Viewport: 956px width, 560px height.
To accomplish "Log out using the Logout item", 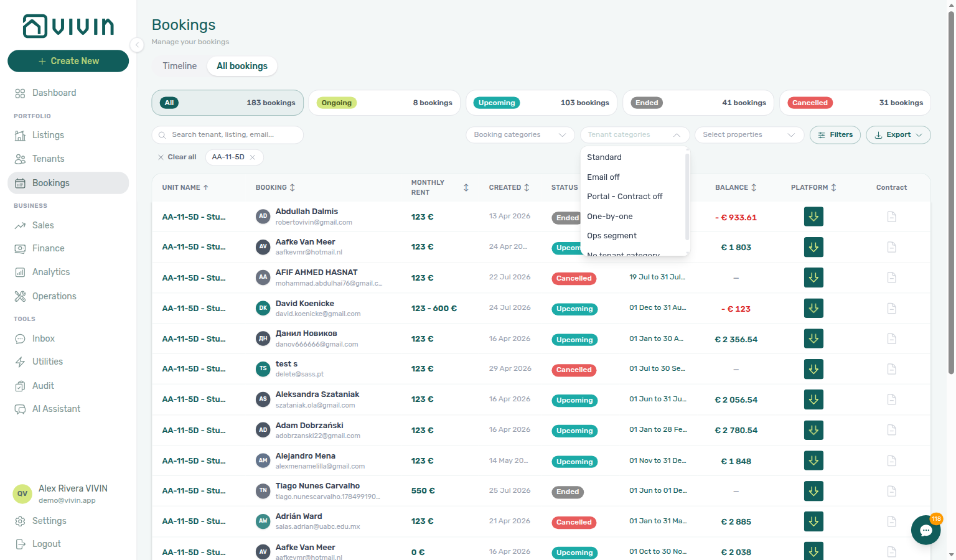I will pyautogui.click(x=46, y=544).
